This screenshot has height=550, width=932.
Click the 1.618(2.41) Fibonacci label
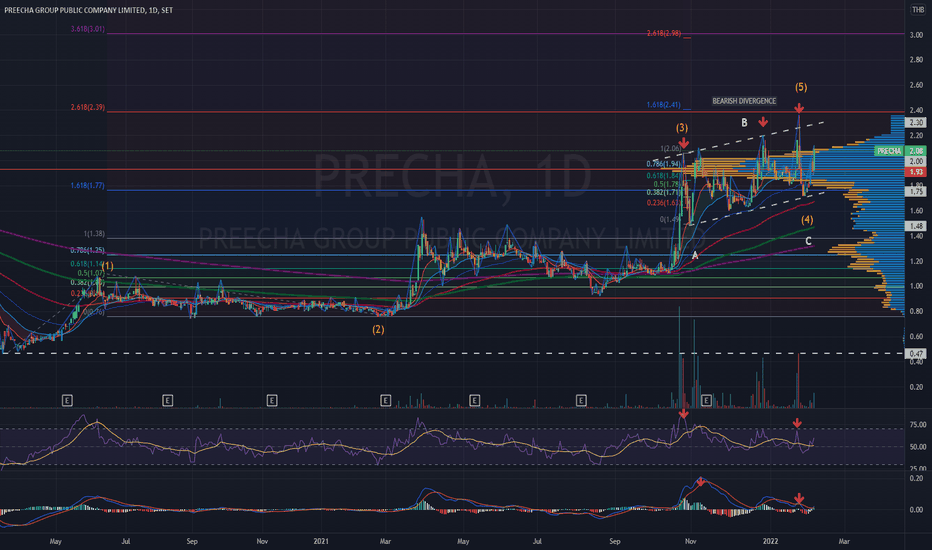664,105
